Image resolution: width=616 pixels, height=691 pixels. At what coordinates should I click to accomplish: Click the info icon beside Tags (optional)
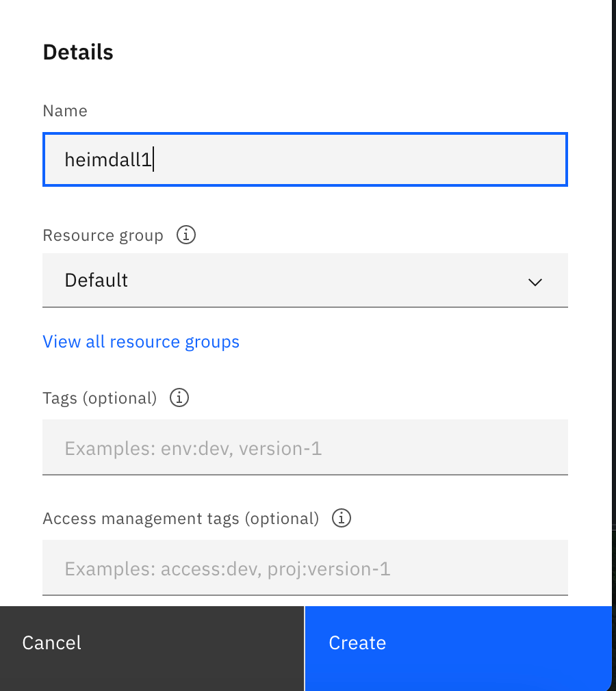(179, 397)
